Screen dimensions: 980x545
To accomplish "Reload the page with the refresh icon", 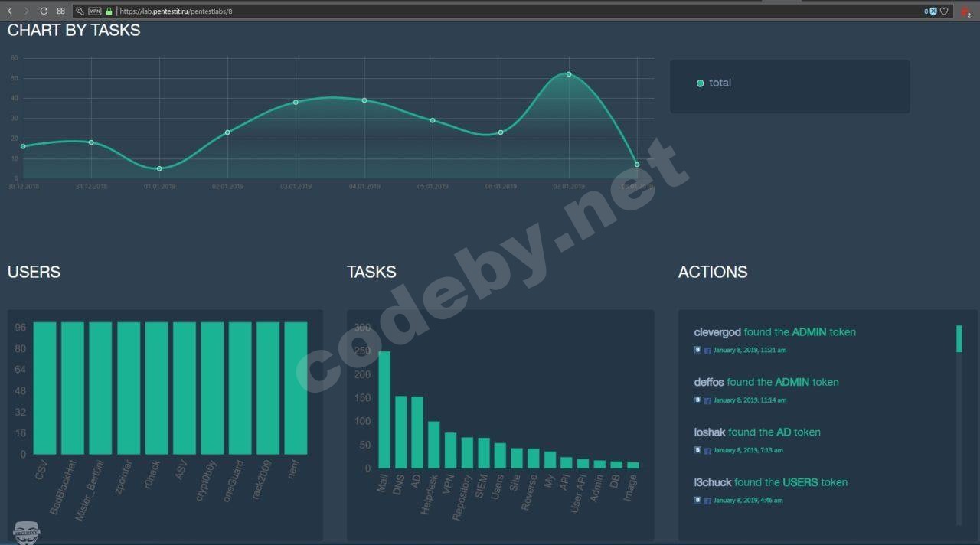I will click(x=44, y=11).
